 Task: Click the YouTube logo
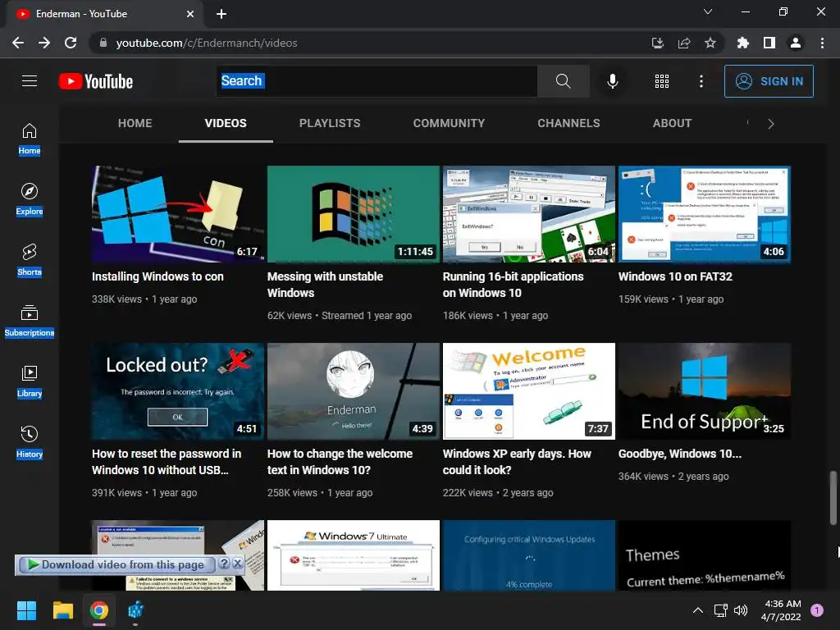pyautogui.click(x=96, y=81)
